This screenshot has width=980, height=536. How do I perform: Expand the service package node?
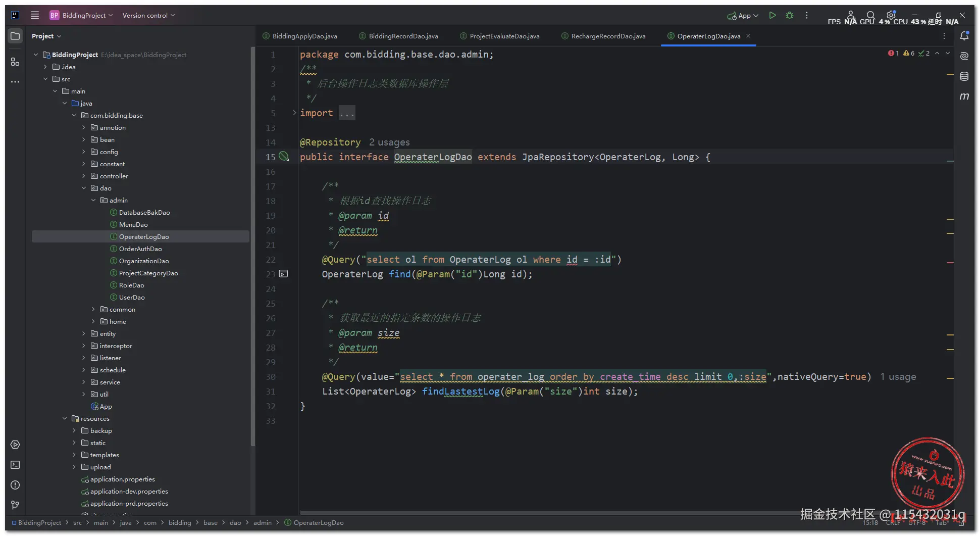coord(84,382)
